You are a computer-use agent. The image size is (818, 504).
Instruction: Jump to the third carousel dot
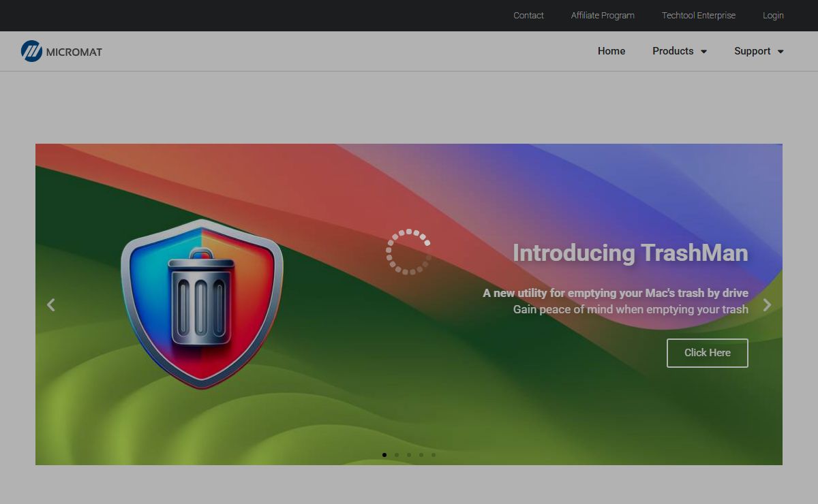409,455
